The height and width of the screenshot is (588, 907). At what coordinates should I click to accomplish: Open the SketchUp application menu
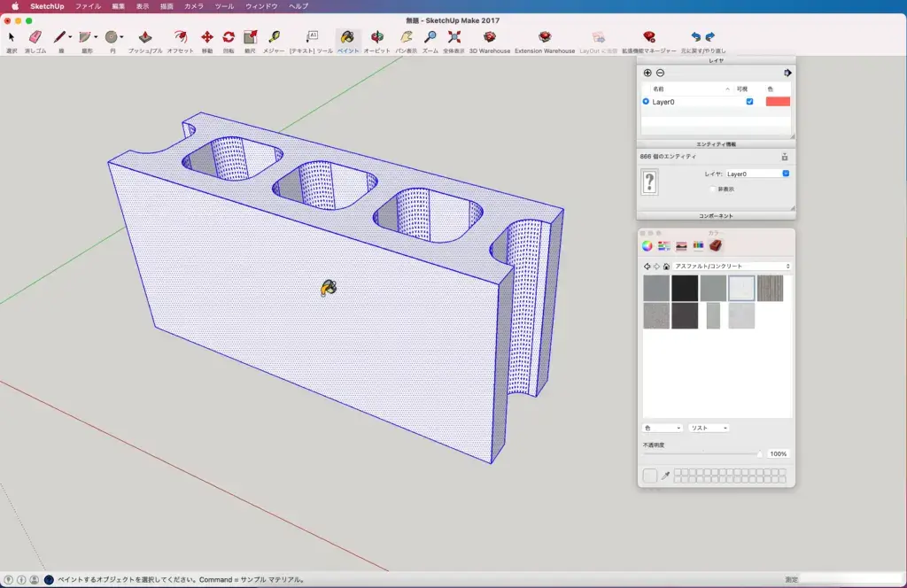[x=47, y=6]
